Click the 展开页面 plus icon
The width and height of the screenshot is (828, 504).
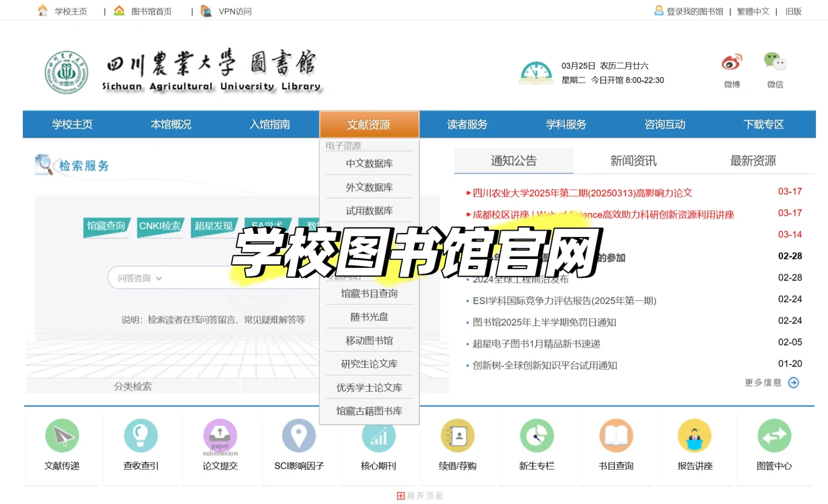(400, 496)
